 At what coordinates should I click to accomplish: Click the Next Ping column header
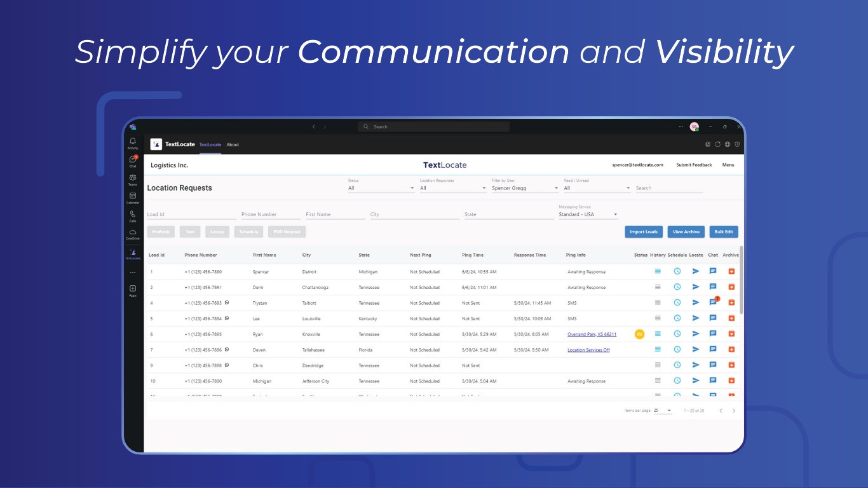click(x=421, y=255)
